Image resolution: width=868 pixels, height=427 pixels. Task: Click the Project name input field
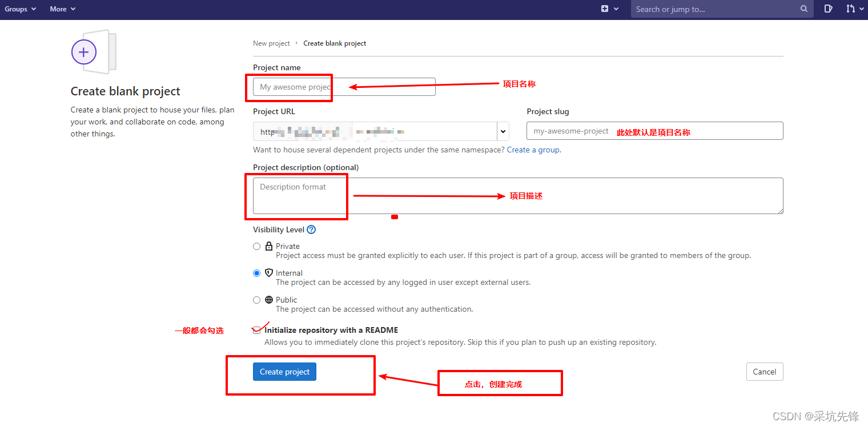point(344,87)
